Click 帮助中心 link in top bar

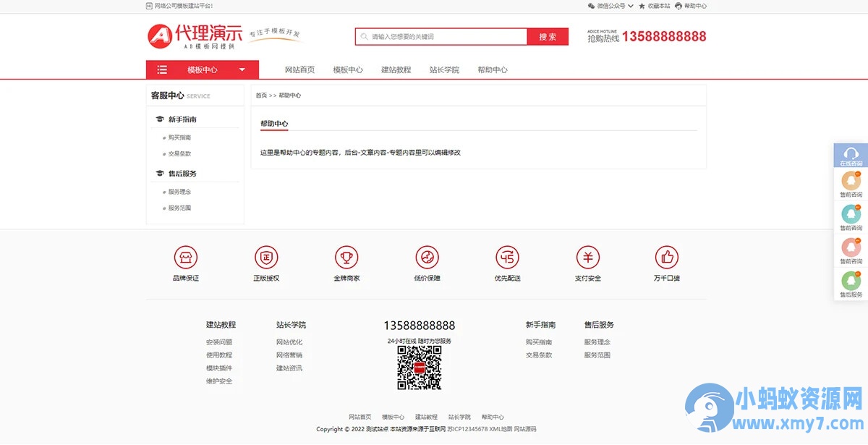tap(696, 6)
